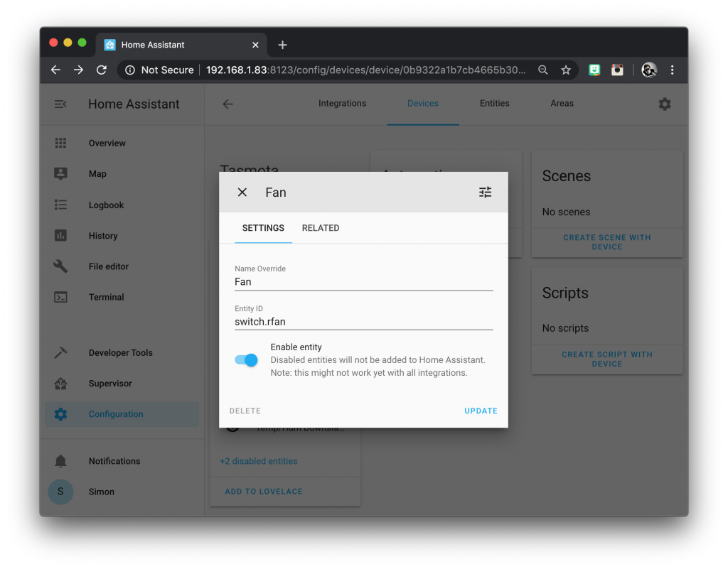Click the browser back arrow
Image resolution: width=728 pixels, height=569 pixels.
pos(55,70)
